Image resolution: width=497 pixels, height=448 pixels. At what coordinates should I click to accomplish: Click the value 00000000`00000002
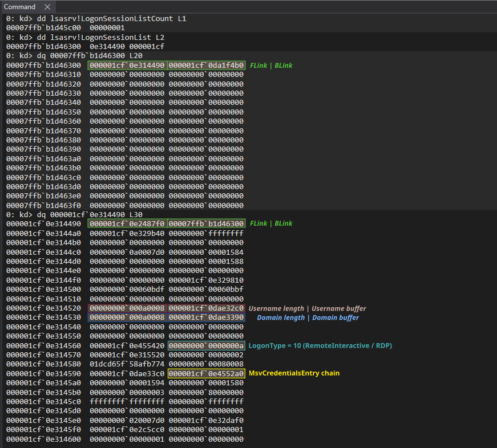click(x=206, y=355)
